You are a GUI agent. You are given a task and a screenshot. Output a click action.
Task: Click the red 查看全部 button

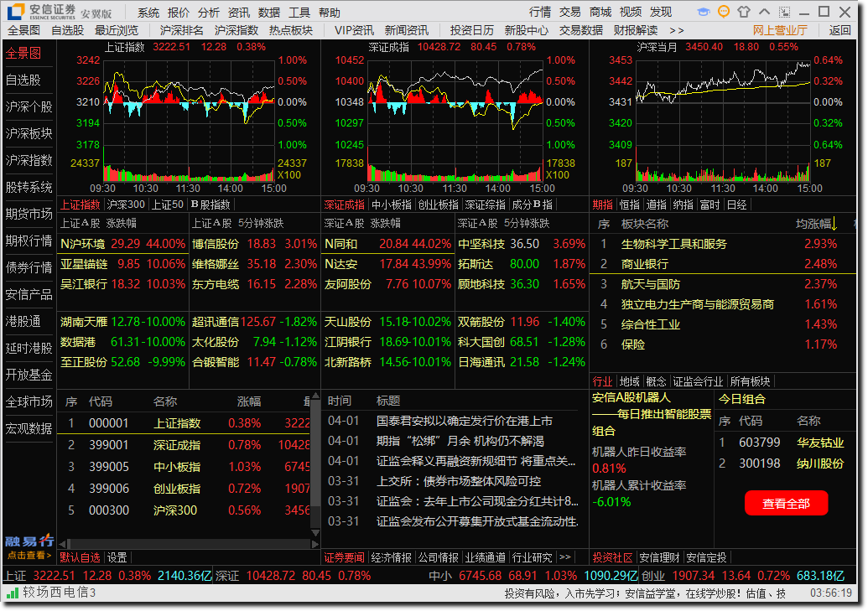coord(786,503)
